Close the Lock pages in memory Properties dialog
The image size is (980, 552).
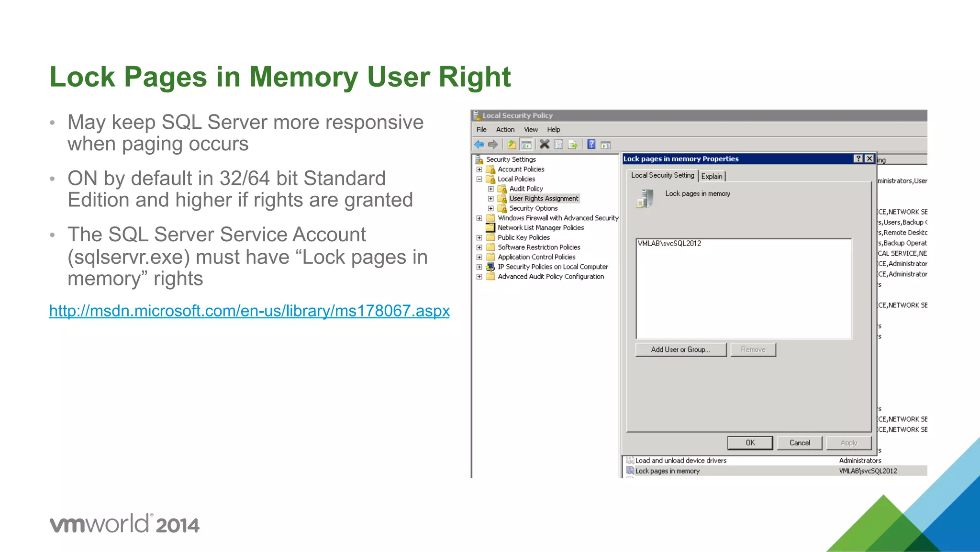[x=869, y=158]
